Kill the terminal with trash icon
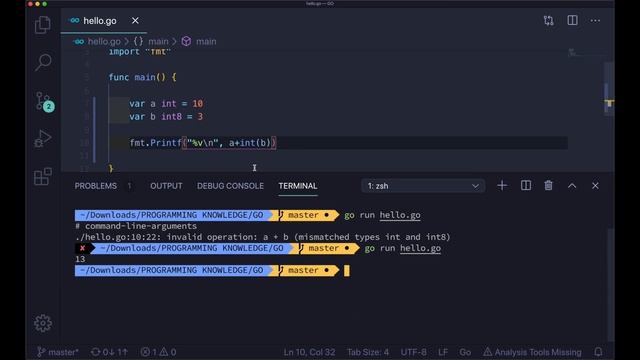640x360 pixels. pos(548,186)
